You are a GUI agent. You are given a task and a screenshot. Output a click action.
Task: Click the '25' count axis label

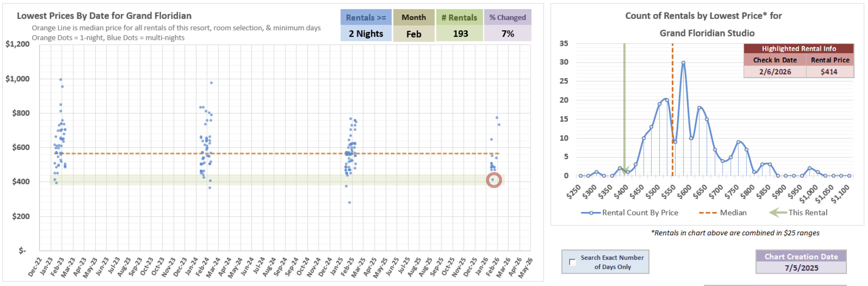pos(564,81)
